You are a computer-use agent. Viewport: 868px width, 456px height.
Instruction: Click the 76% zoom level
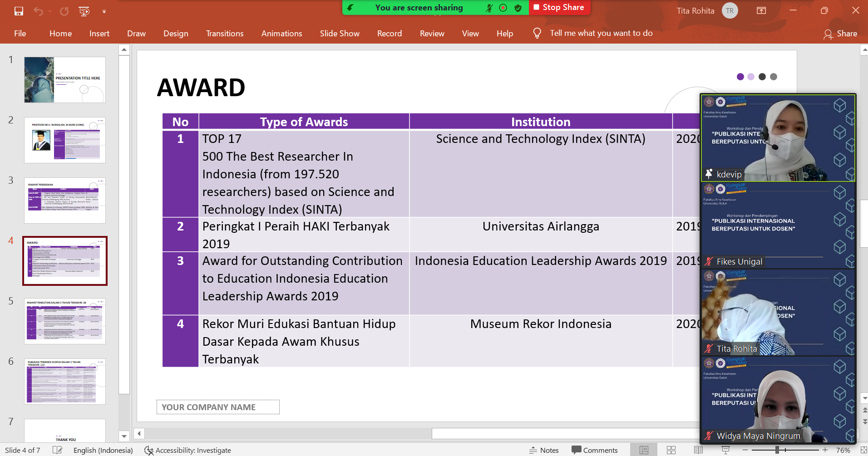pos(843,450)
